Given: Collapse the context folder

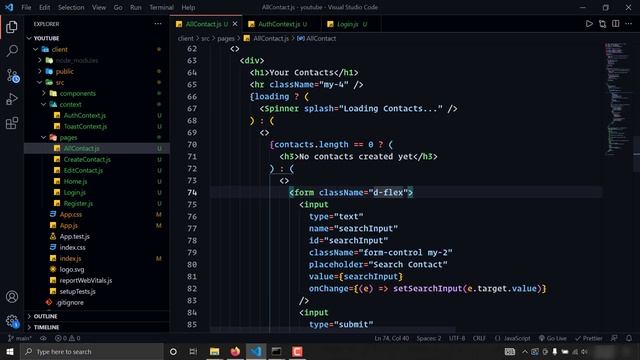Looking at the screenshot, I should click(44, 104).
